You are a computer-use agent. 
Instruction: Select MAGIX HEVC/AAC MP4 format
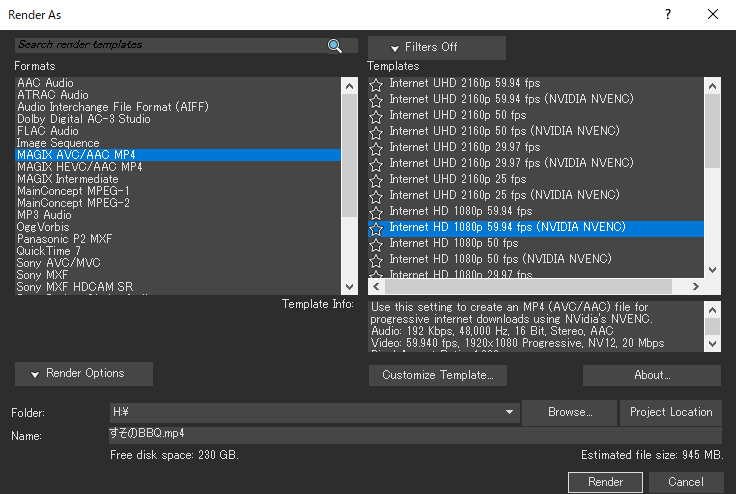coord(79,167)
